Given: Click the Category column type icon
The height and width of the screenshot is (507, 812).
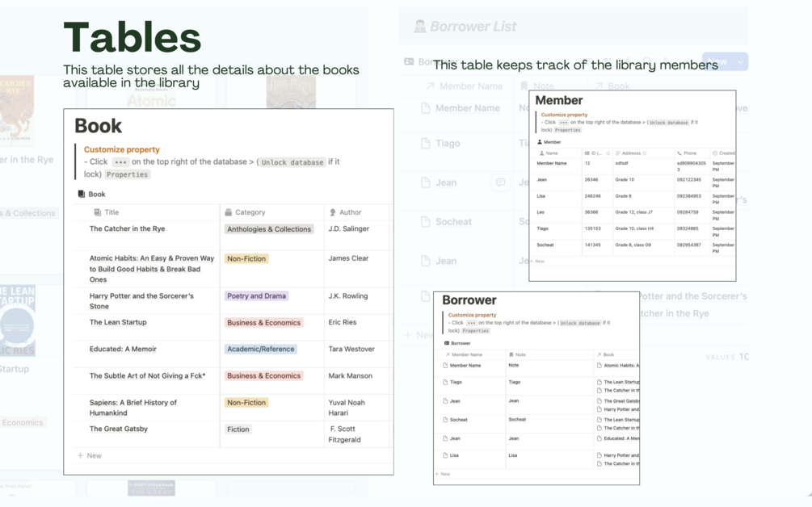Looking at the screenshot, I should 229,212.
